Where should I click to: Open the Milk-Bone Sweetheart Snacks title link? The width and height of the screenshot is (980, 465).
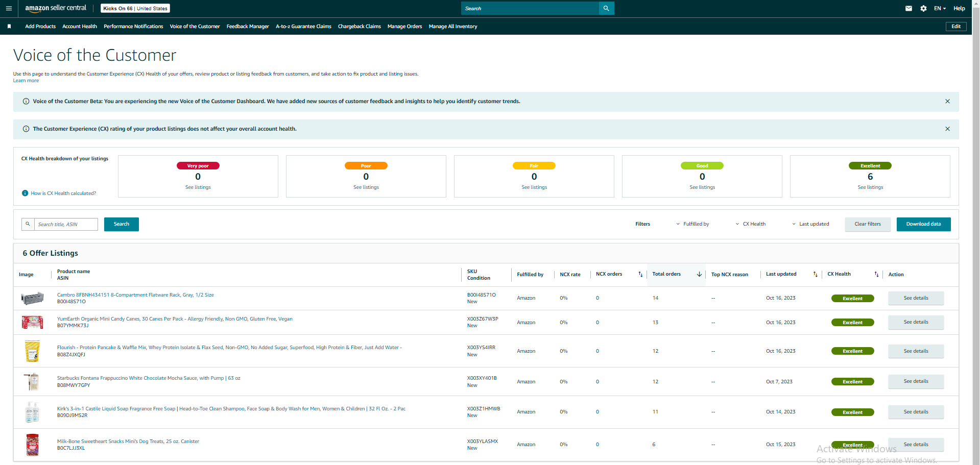[x=128, y=442]
